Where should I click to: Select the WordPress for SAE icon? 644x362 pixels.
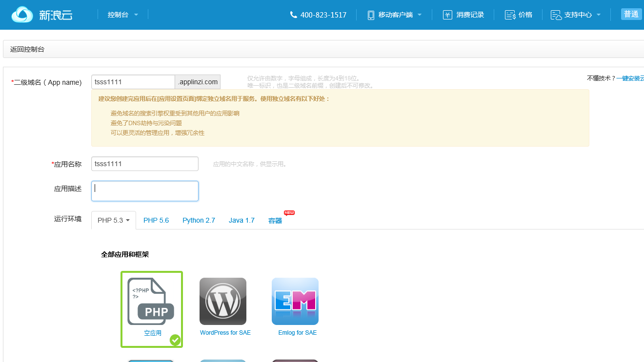(223, 301)
